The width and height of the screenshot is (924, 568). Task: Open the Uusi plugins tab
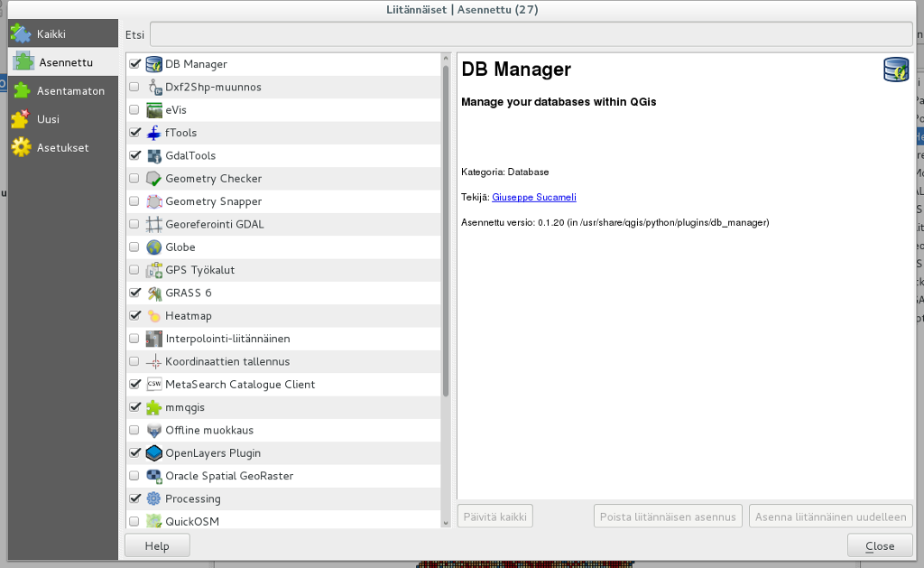63,119
